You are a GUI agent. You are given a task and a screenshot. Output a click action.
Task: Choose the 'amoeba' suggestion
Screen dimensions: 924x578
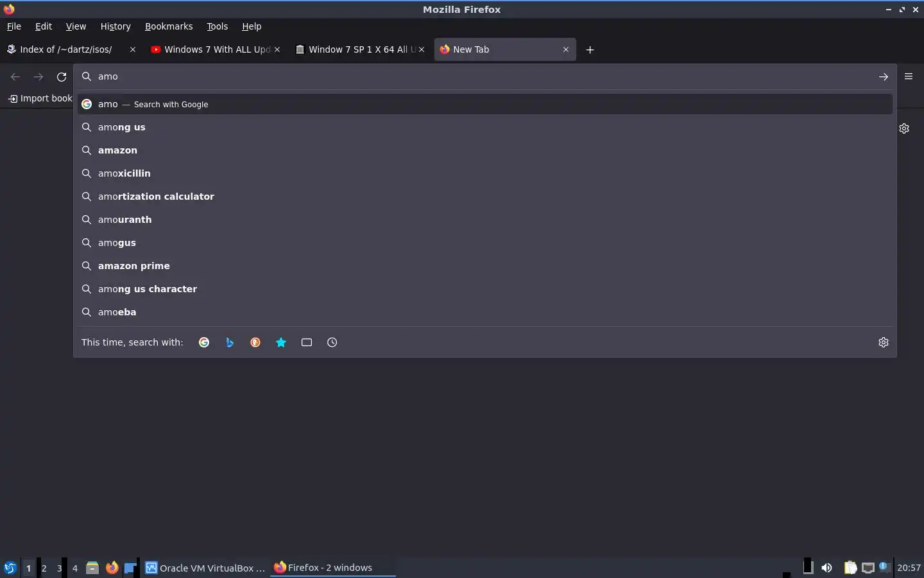(485, 312)
